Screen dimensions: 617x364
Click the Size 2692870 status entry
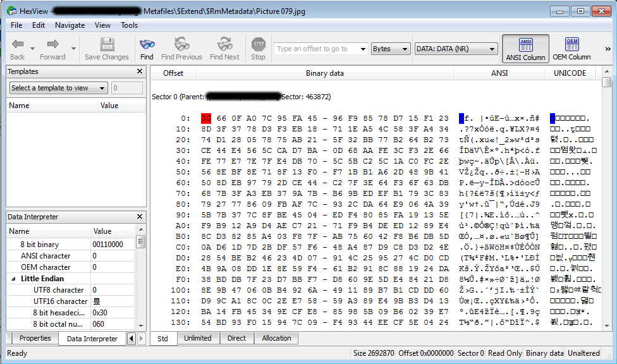tap(374, 353)
